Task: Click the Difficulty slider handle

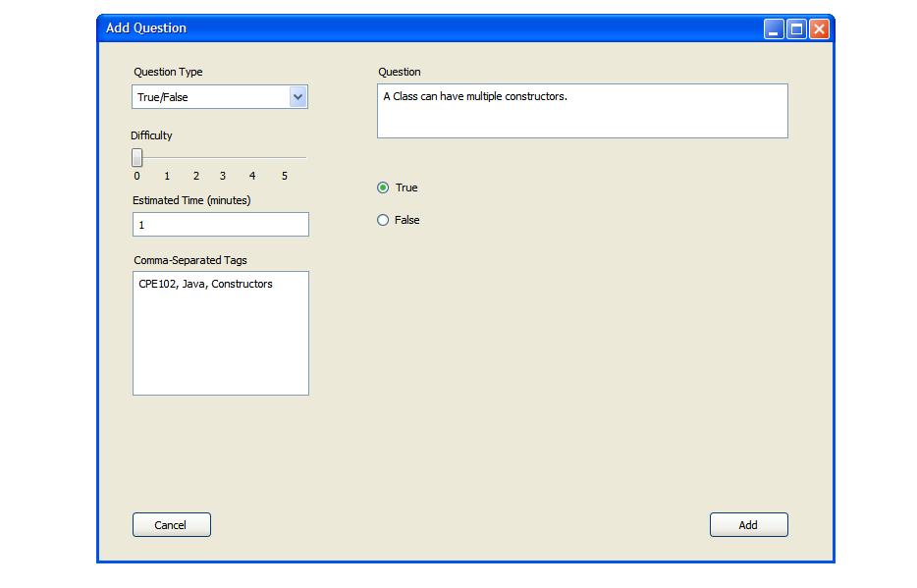Action: pyautogui.click(x=137, y=157)
